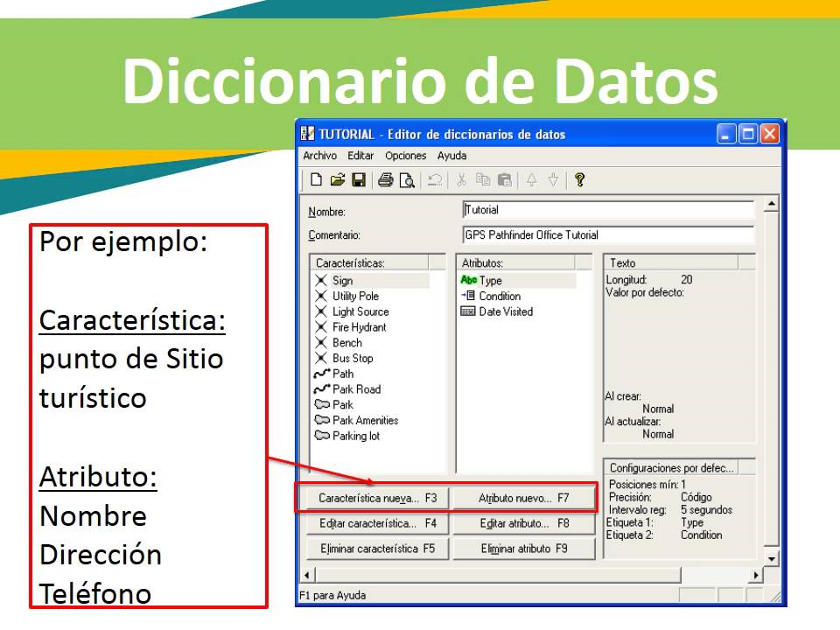Click the Características column header

[369, 262]
